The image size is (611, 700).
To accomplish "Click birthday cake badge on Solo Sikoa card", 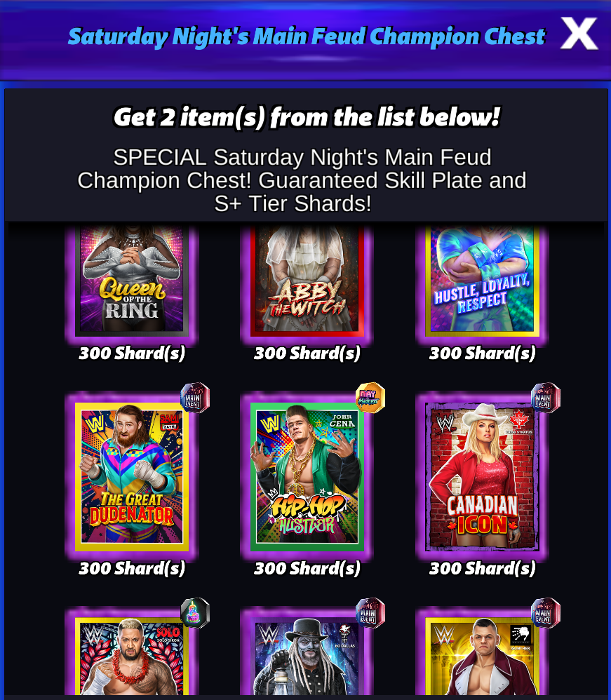I will pos(195,612).
